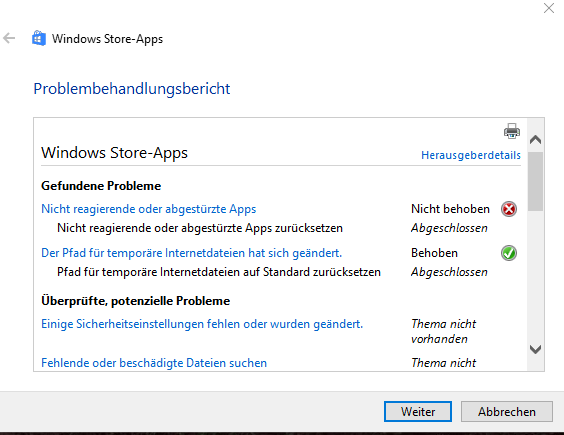Click the Gefundene Probleme heading
The image size is (564, 435).
(x=101, y=186)
